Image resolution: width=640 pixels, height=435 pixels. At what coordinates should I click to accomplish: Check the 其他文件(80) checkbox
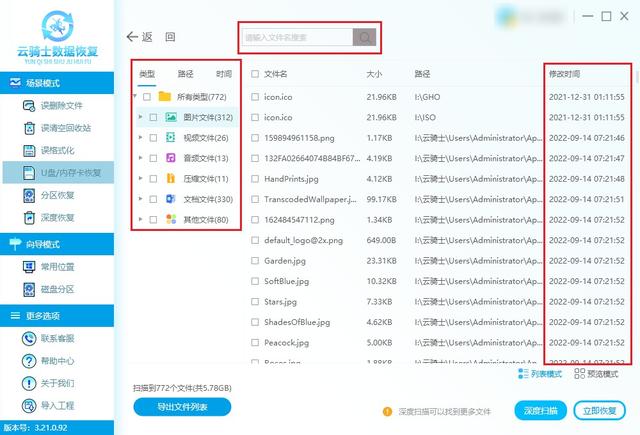153,220
